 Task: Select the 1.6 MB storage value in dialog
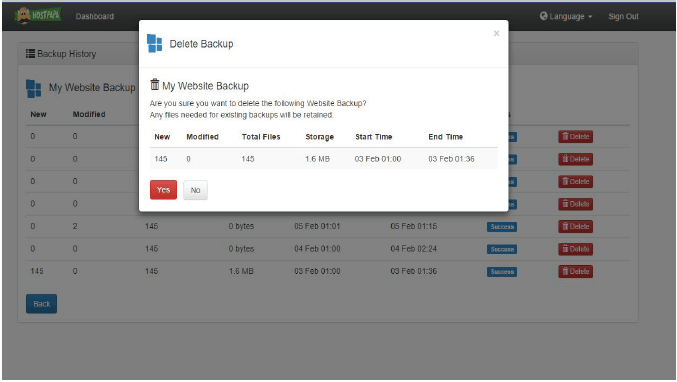click(x=317, y=159)
